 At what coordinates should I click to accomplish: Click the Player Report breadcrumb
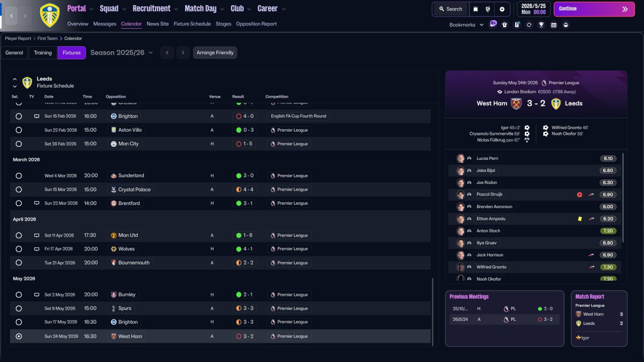(18, 38)
